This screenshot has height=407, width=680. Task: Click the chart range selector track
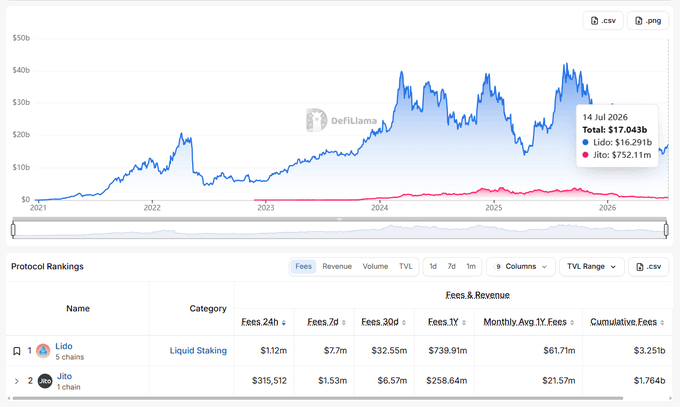point(340,230)
